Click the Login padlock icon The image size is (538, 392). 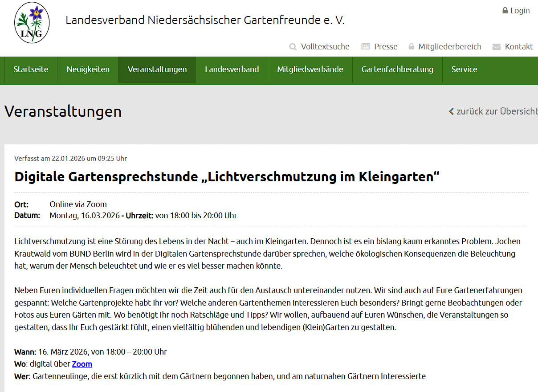(x=505, y=10)
